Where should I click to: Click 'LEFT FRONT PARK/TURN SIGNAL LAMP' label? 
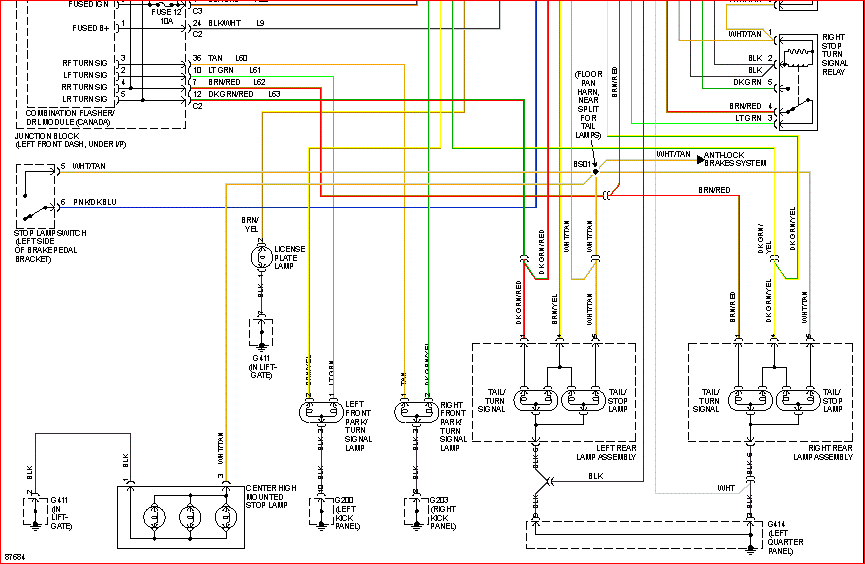[358, 426]
